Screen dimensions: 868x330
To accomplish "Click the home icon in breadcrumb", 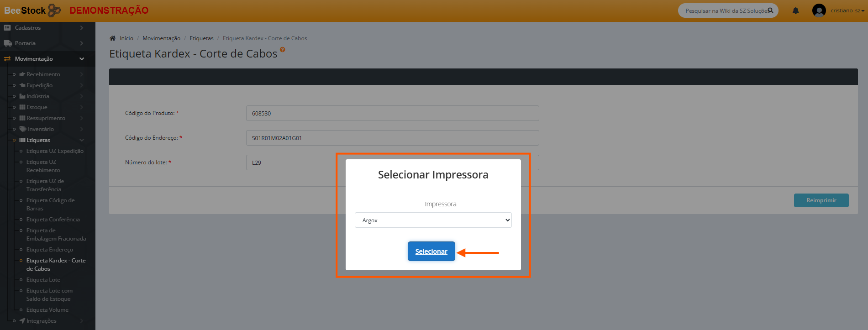I will tap(113, 38).
